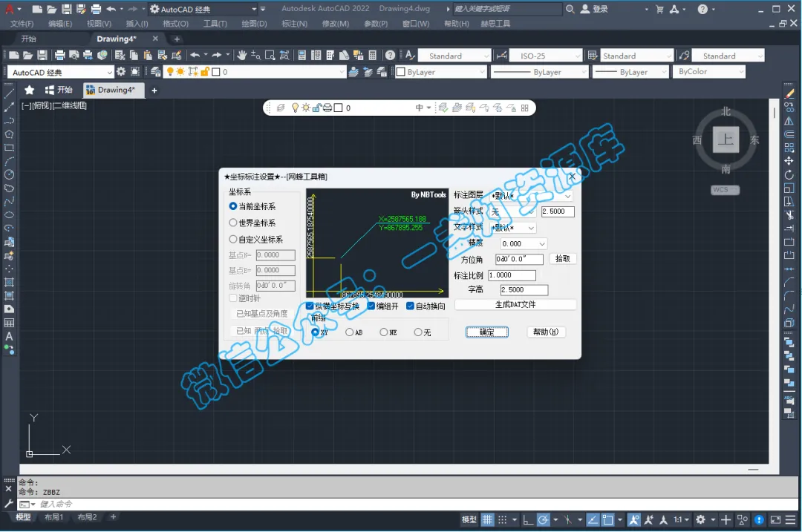This screenshot has height=532, width=802.
Task: Open the ByLayer color swatch control
Action: 441,71
